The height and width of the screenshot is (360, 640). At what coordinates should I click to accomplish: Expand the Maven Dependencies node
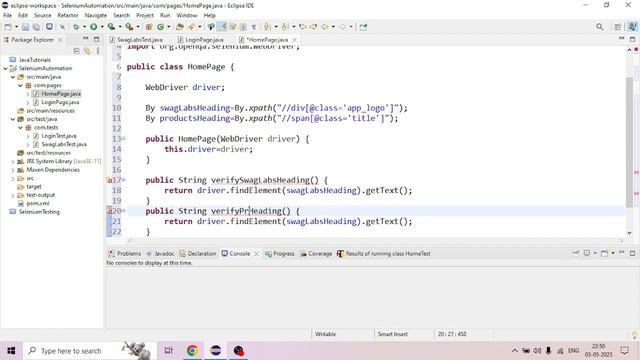[x=13, y=170]
